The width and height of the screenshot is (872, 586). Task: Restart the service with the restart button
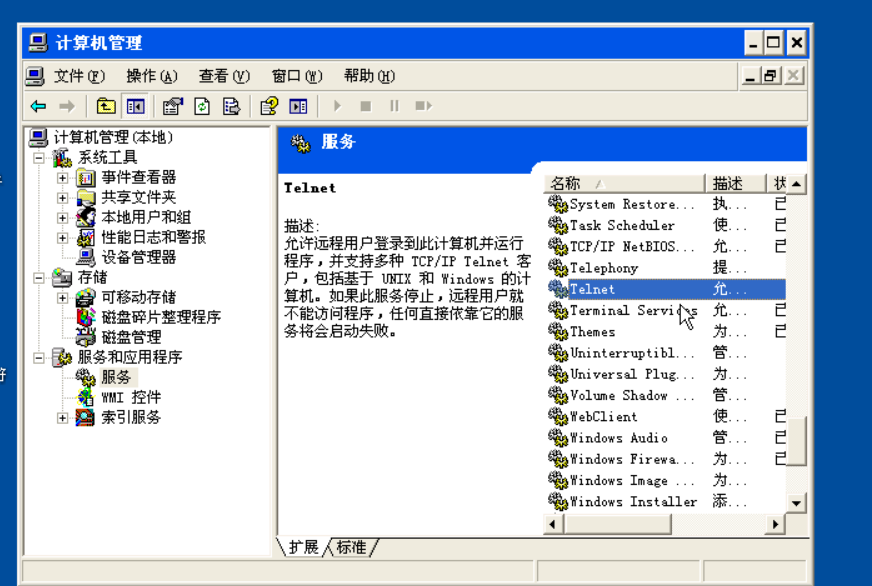pos(424,106)
